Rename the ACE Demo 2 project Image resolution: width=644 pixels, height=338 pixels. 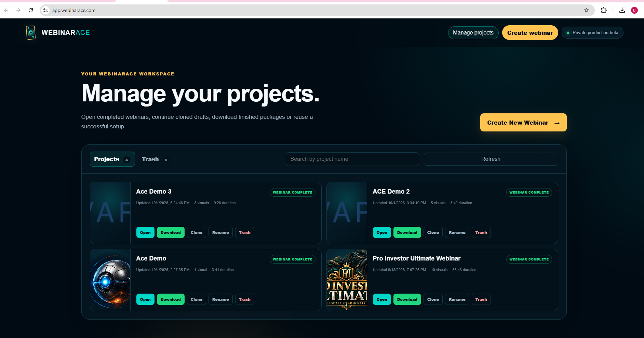(x=457, y=233)
